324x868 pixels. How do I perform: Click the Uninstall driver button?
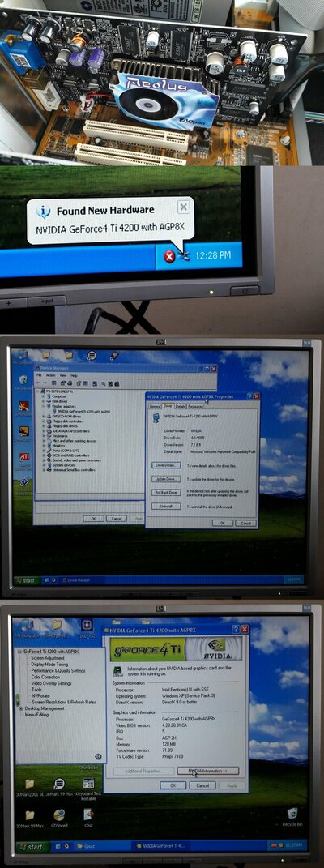point(166,506)
